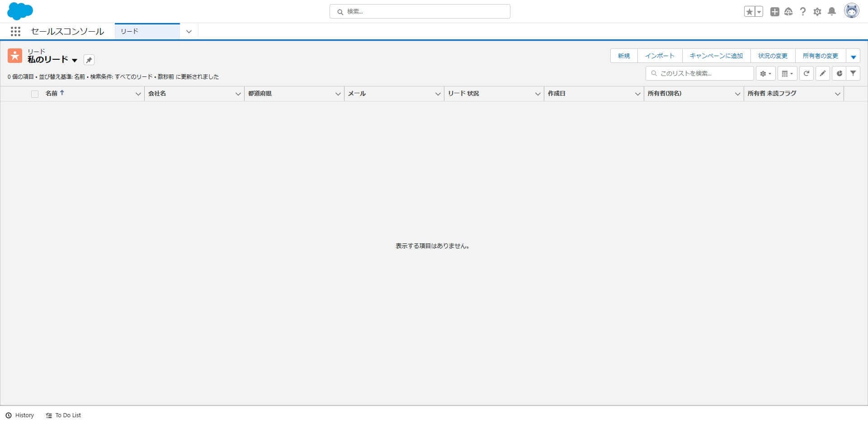Screen dimensions: 868x424
Task: Open the Setup gear icon
Action: tap(817, 12)
